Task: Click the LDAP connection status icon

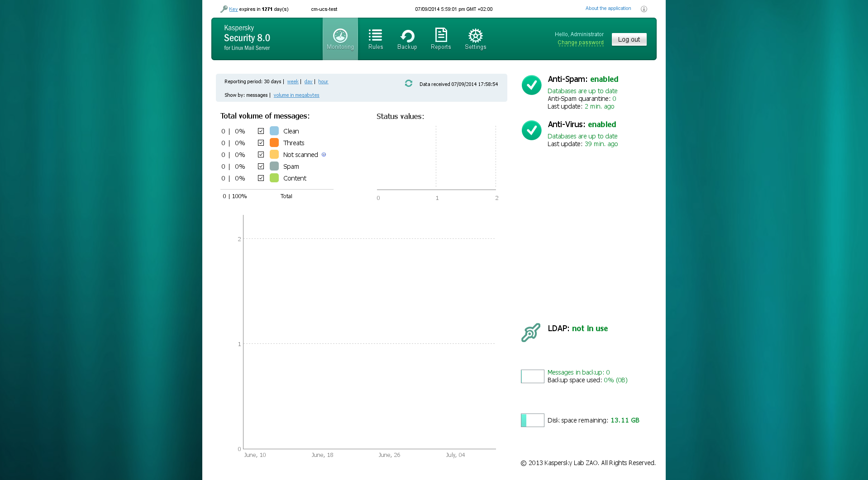Action: (530, 333)
